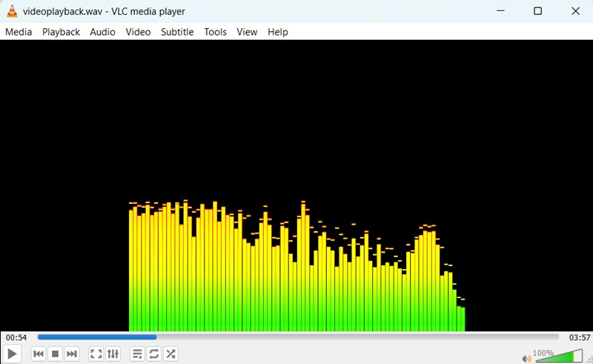Open the Media menu
The image size is (593, 364).
click(x=19, y=32)
